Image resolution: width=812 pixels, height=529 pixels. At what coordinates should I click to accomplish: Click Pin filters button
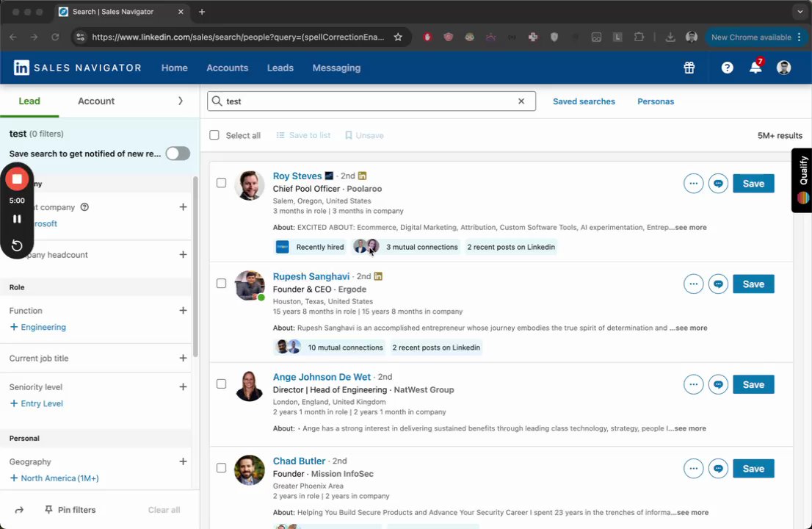(x=70, y=510)
